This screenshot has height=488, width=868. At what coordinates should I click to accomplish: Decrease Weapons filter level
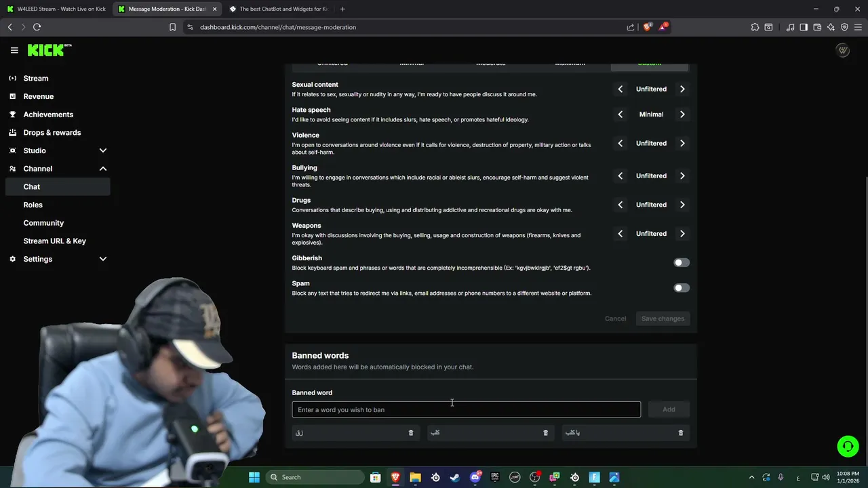[620, 233]
